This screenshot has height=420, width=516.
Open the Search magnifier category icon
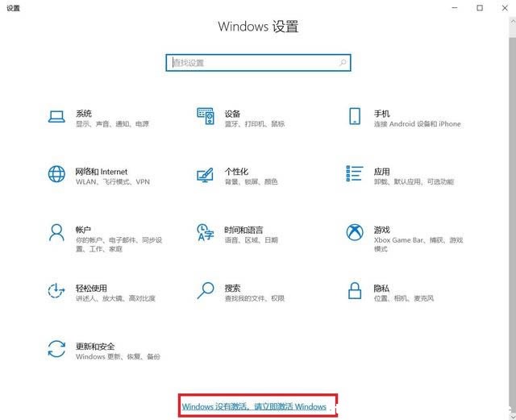coord(206,290)
